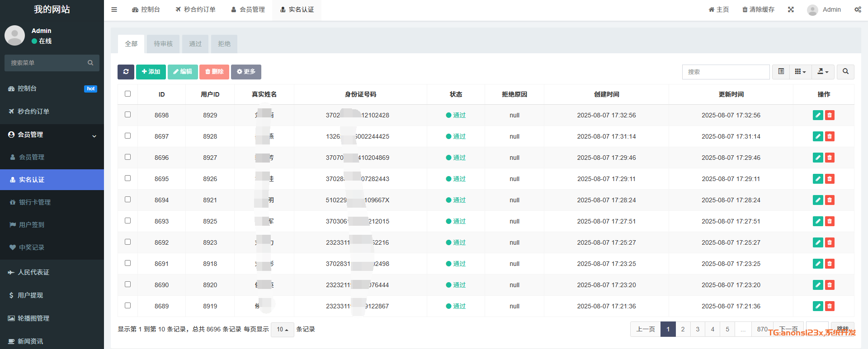Viewport: 868px width, 349px height.
Task: Go to page 3 in pagination
Action: coord(698,329)
